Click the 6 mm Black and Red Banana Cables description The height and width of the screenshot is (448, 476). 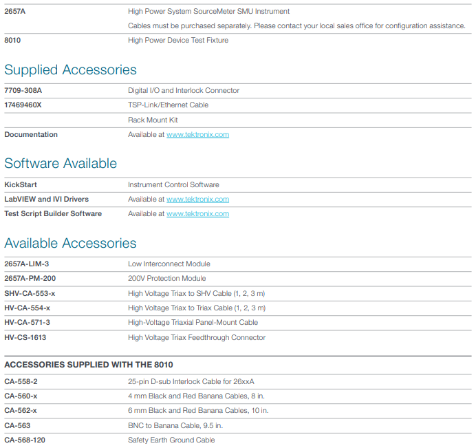point(198,411)
